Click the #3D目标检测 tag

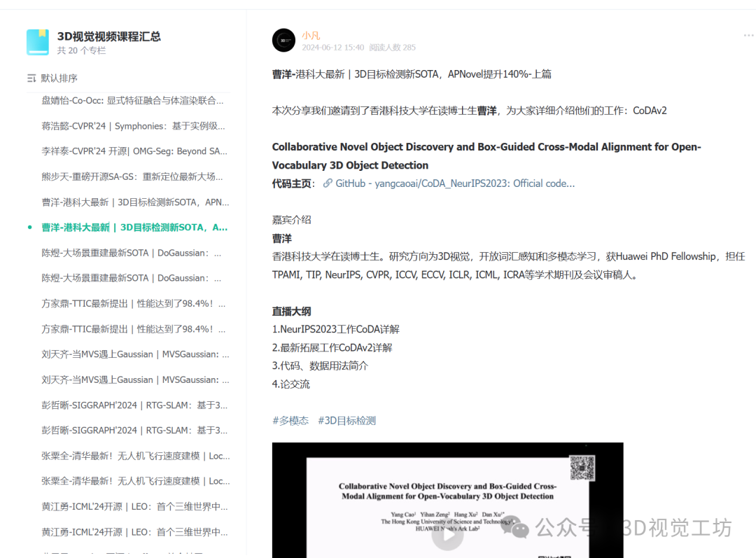click(x=346, y=421)
